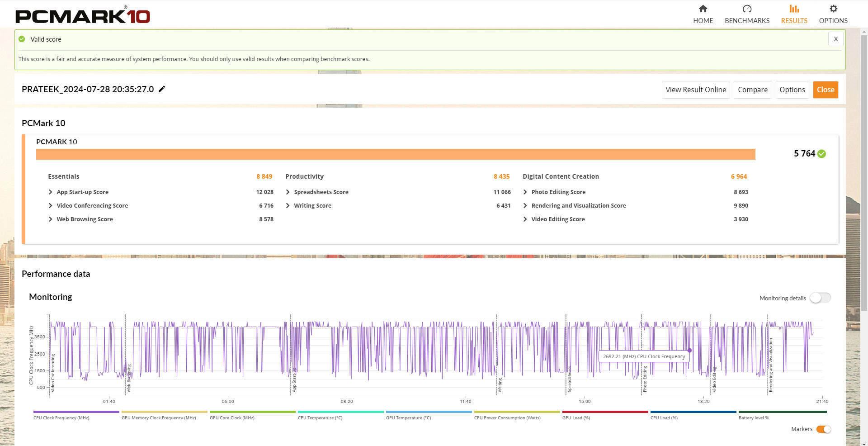Click the 2692.21 MHz chart tooltip

[x=644, y=356]
